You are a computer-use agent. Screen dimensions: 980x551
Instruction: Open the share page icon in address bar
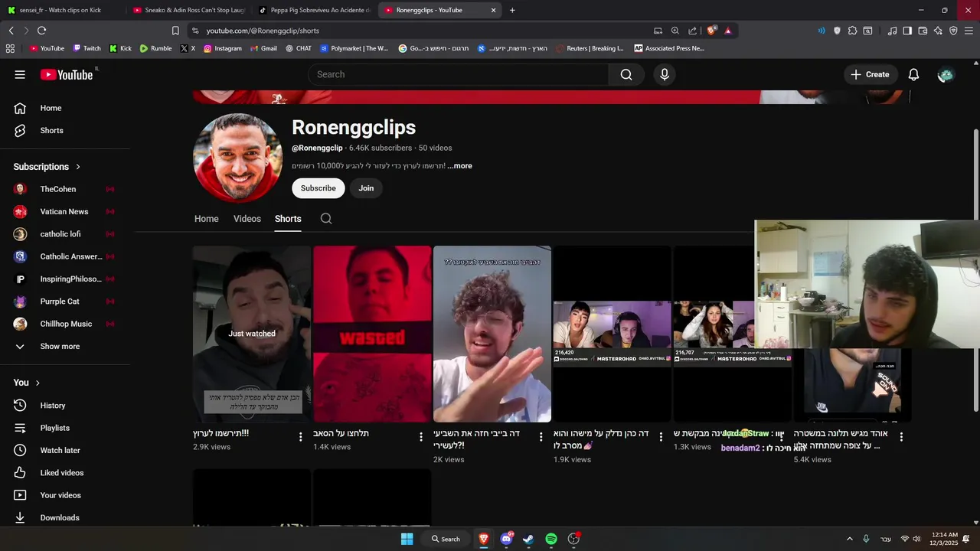coord(693,31)
